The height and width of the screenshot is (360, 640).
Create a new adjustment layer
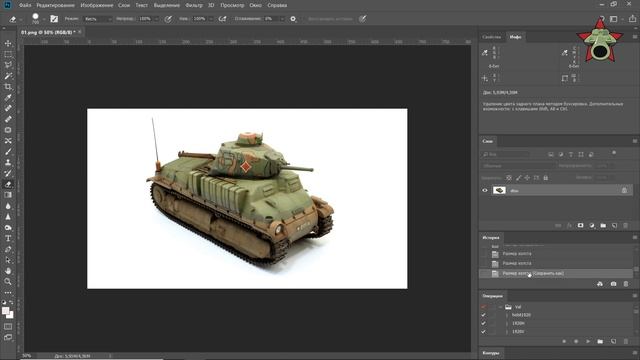pos(592,225)
